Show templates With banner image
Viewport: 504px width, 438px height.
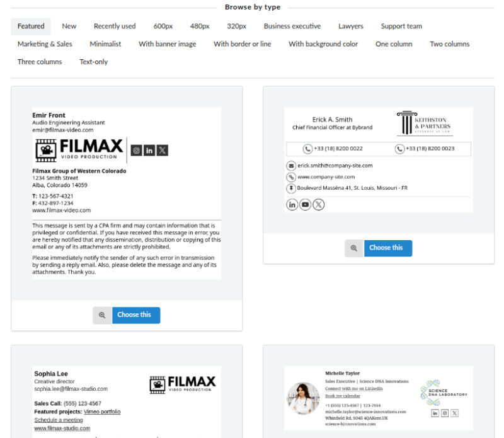tap(167, 44)
